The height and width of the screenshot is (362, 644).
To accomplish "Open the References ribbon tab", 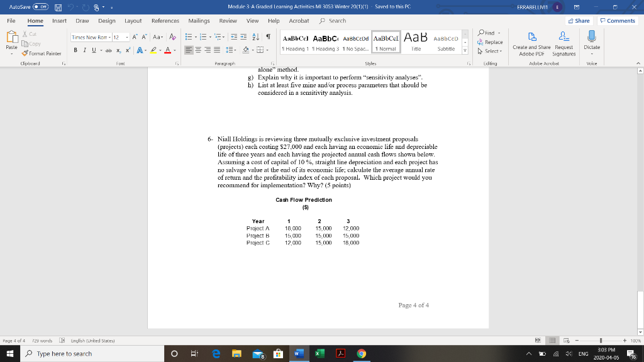I will click(165, 20).
